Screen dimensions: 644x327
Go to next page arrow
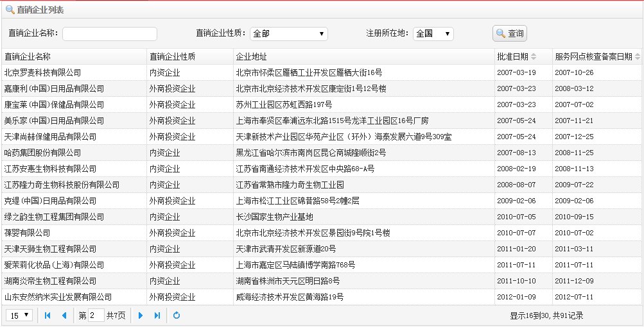(141, 315)
